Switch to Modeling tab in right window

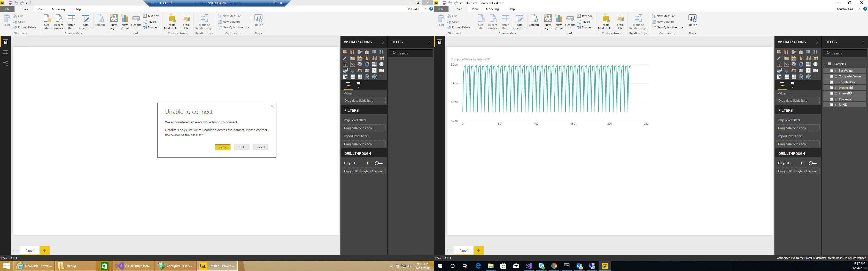pyautogui.click(x=492, y=9)
